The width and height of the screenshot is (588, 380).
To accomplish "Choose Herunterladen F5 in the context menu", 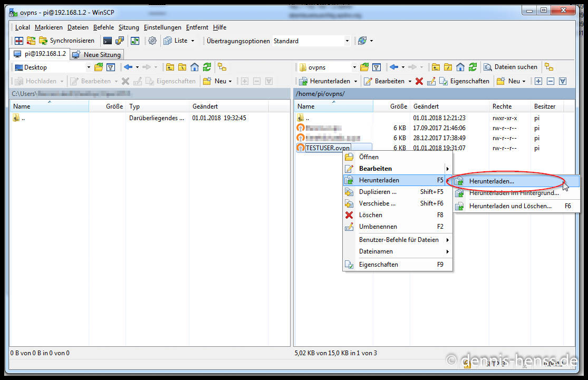I will 398,180.
